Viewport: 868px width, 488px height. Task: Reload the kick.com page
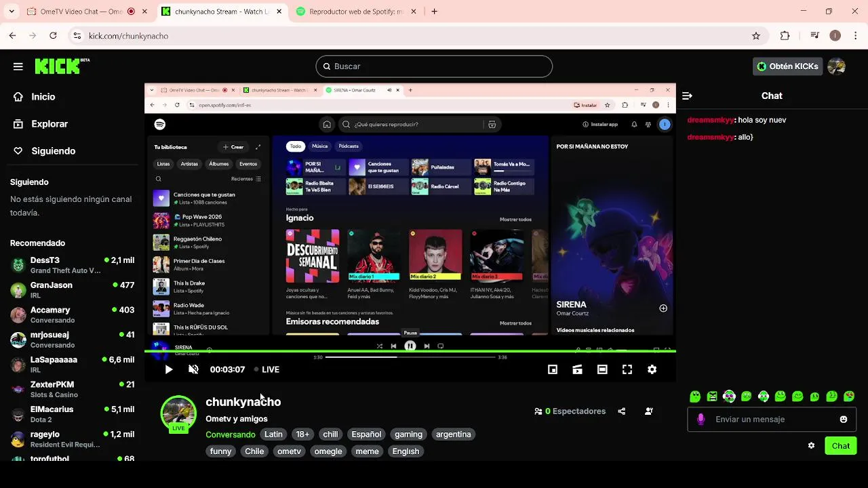[x=53, y=36]
